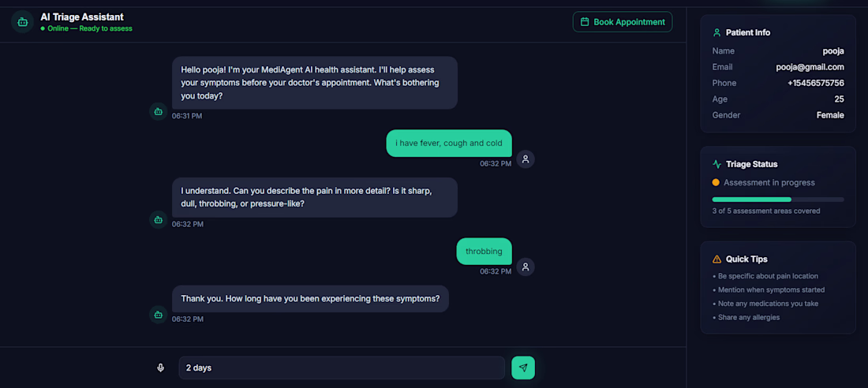This screenshot has height=388, width=868.
Task: Click the orange Assessment in progress status dot
Action: tap(716, 182)
